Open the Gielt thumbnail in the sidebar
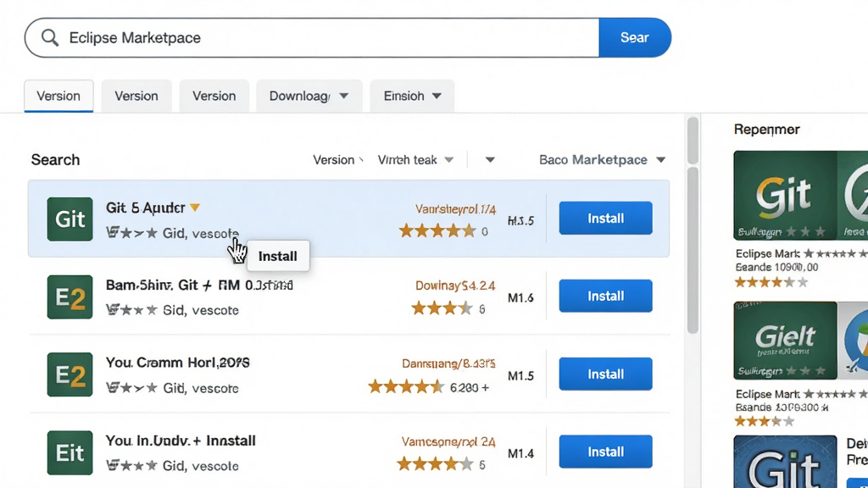 click(x=785, y=341)
